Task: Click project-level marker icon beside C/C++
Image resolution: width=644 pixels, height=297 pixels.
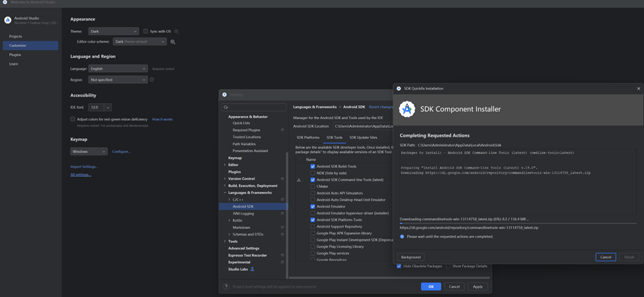Action: tap(282, 200)
